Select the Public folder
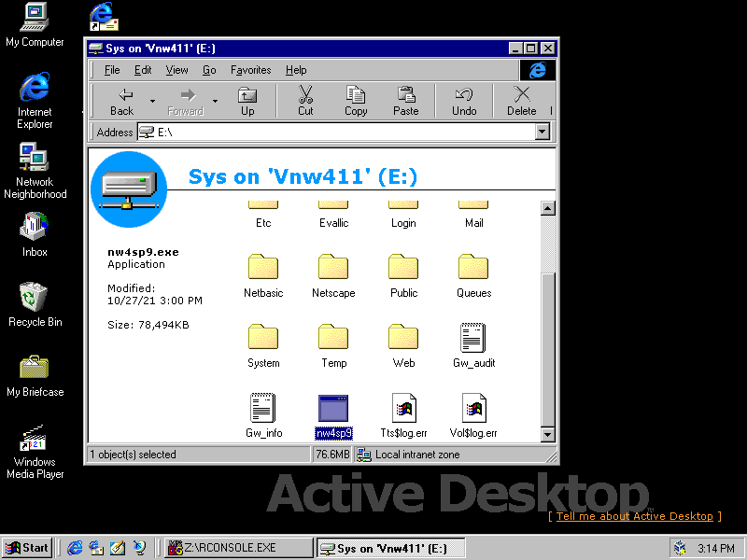 (x=403, y=275)
